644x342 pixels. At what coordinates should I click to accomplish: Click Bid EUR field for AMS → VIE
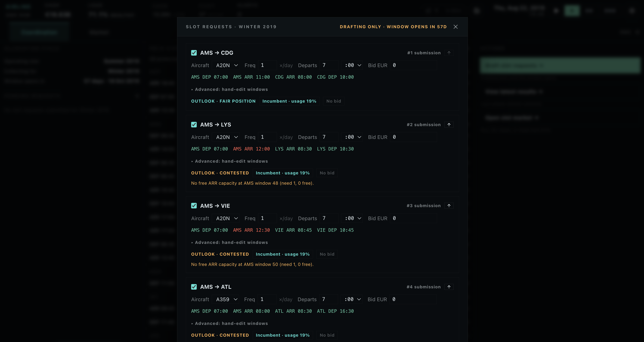414,218
